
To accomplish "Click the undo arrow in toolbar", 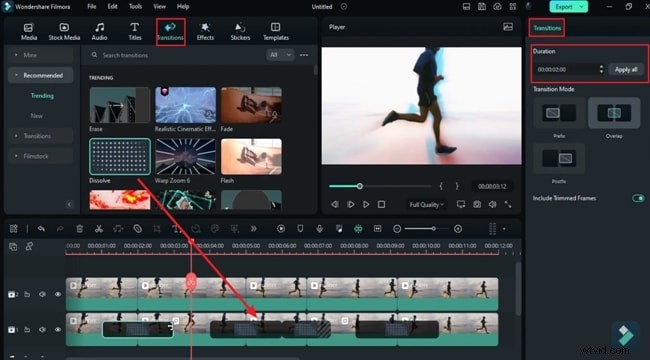I will (41, 229).
